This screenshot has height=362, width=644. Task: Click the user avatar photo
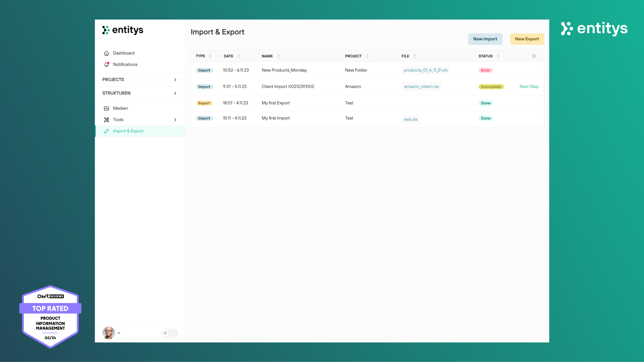pyautogui.click(x=108, y=333)
